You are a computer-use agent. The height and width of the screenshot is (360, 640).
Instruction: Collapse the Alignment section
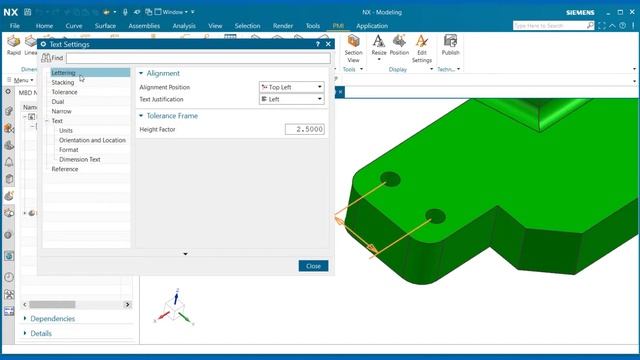[141, 73]
